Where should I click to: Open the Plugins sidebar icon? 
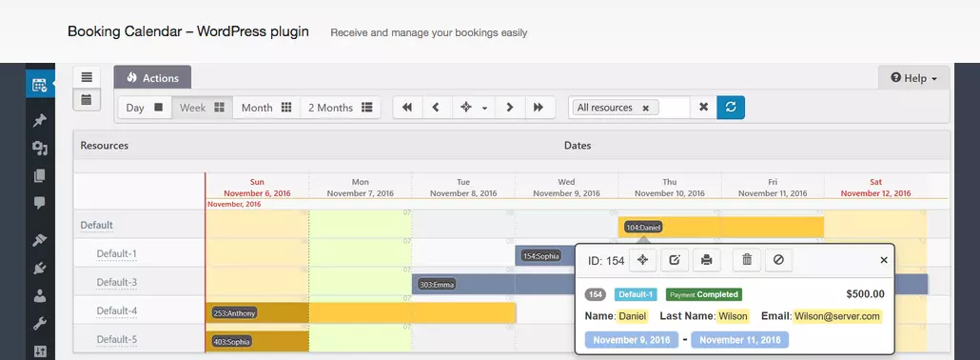pos(40,268)
